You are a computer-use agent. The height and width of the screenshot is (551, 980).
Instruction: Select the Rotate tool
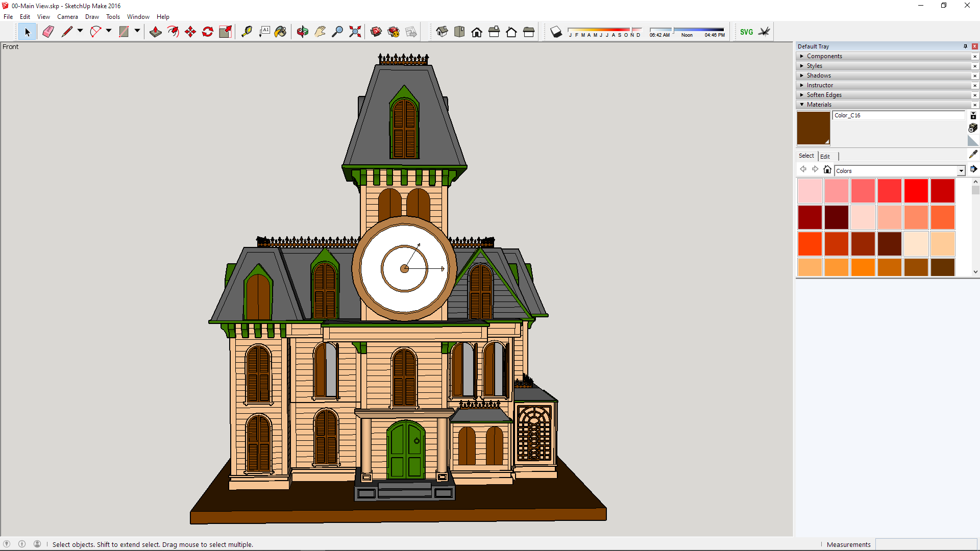(x=208, y=32)
